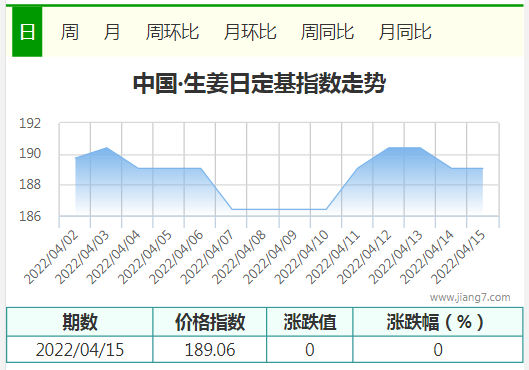Viewport: 529px width, 370px height.
Task: Click the 0 under 涨跌幅（%）
Action: 438,350
